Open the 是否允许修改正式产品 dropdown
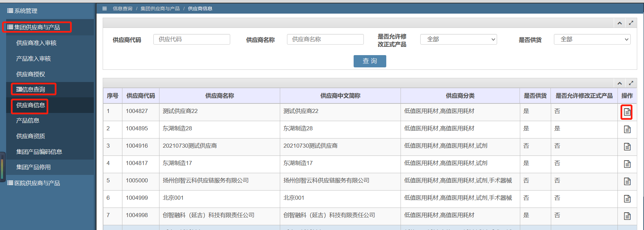644x230 pixels. [x=458, y=39]
